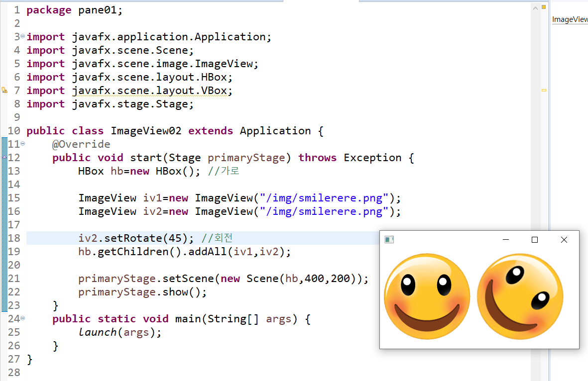Click class name 'ImageView02' on line 10
588x381 pixels.
click(x=146, y=131)
